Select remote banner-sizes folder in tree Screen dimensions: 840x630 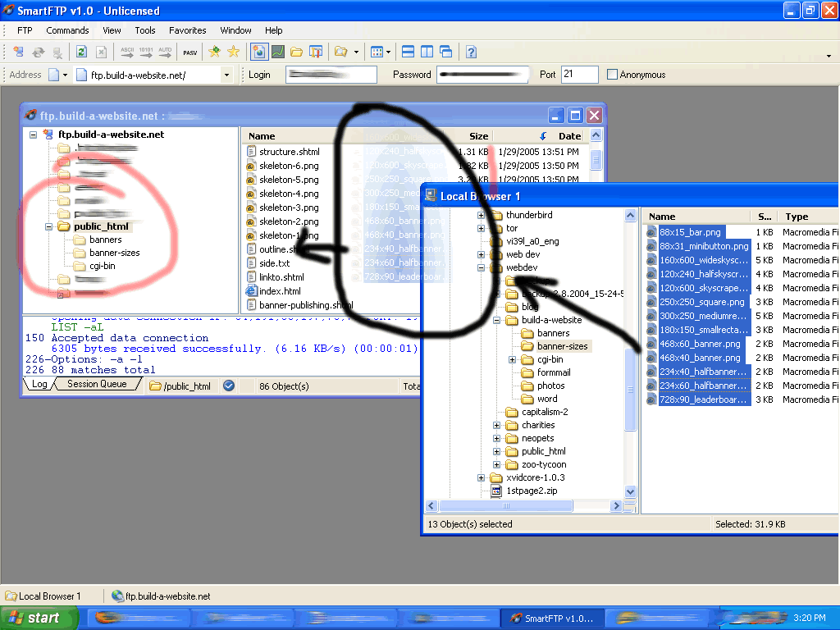(x=115, y=253)
